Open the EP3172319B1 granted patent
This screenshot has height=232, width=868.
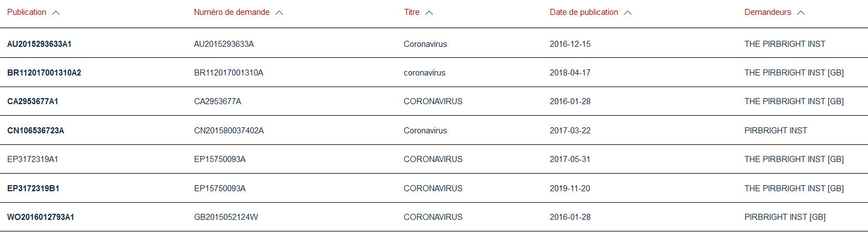[33, 188]
